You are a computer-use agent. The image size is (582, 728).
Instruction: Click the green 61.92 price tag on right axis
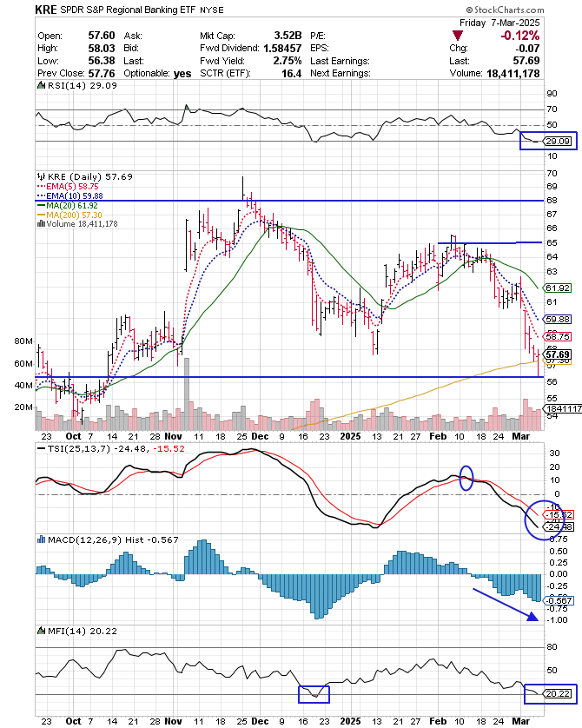(558, 288)
